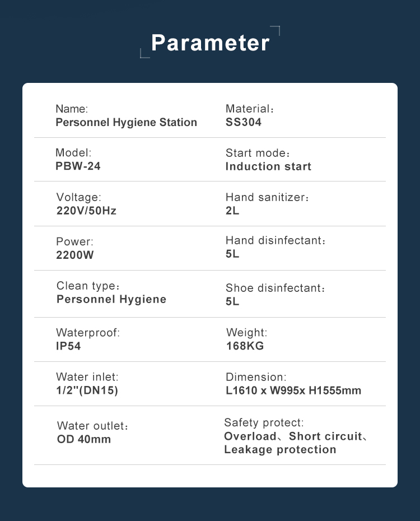This screenshot has height=521, width=420.
Task: Select the 220V/50Hz voltage value
Action: [x=86, y=210]
